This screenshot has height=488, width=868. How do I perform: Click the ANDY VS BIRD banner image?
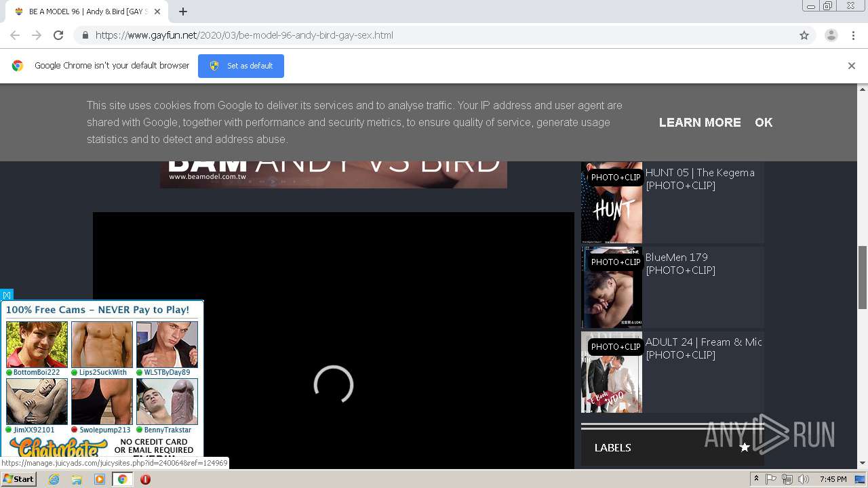(334, 175)
